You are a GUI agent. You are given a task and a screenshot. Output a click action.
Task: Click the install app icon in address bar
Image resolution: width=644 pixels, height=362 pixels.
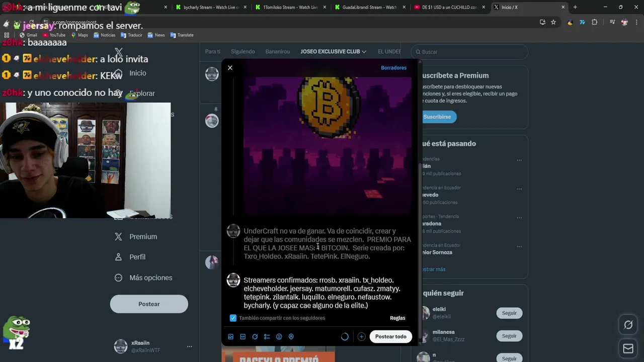point(542,22)
